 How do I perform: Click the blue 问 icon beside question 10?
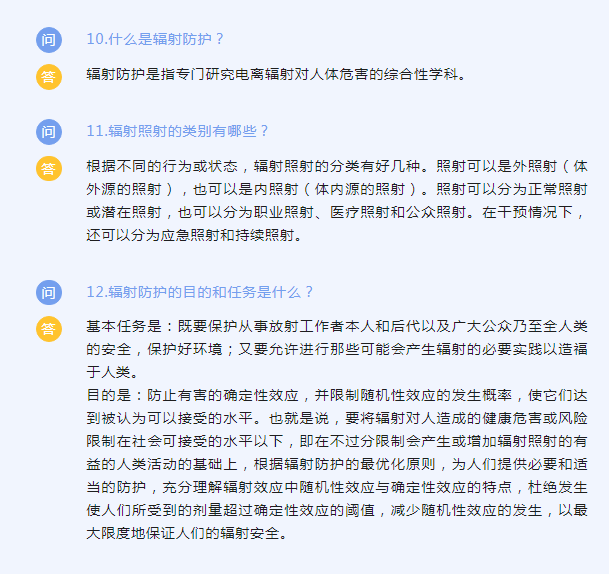pos(49,40)
